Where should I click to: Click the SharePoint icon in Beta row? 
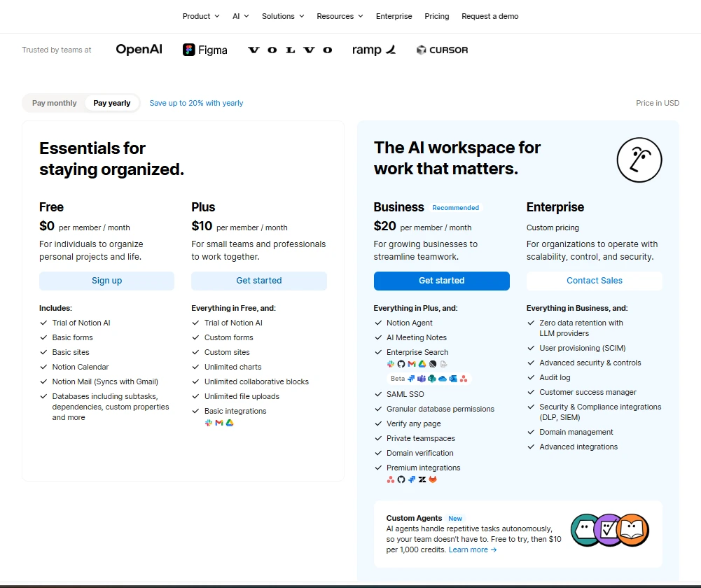(432, 379)
